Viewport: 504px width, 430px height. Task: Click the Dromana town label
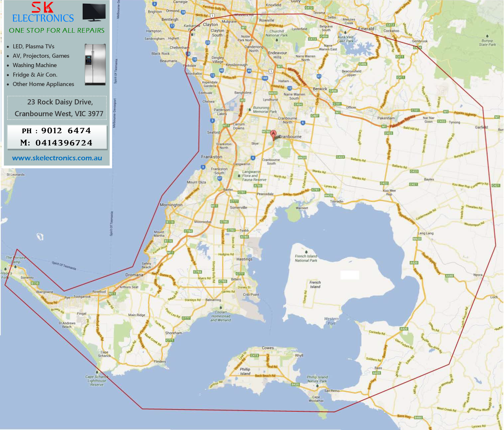(134, 275)
